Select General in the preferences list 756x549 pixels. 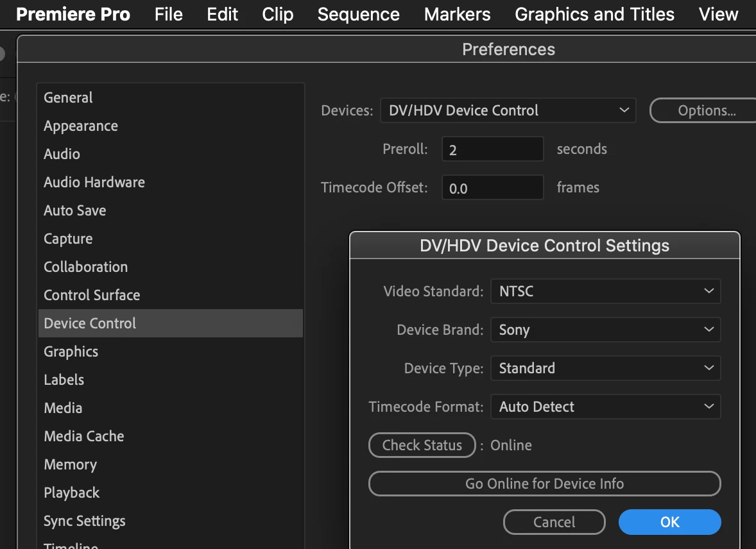(x=170, y=97)
